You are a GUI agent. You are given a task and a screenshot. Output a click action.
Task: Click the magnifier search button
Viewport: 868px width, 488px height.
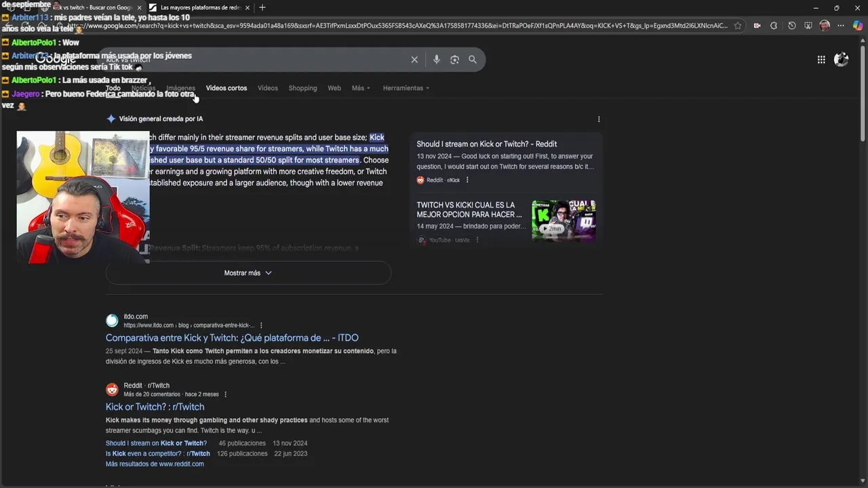pos(473,60)
